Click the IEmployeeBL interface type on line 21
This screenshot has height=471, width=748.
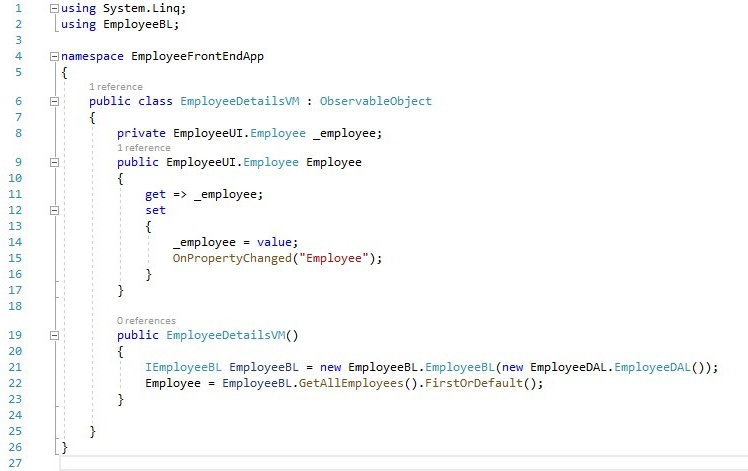coord(183,367)
